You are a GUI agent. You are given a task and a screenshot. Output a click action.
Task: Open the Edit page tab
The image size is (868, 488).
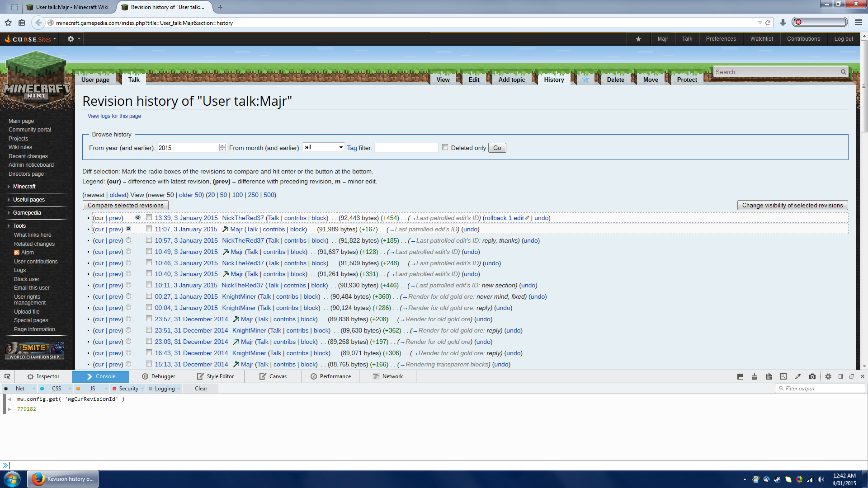[474, 80]
